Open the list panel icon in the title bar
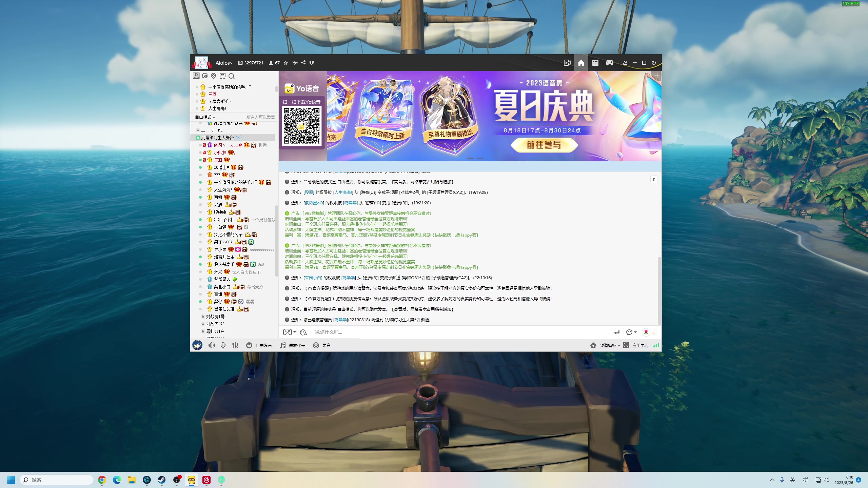 pyautogui.click(x=595, y=63)
